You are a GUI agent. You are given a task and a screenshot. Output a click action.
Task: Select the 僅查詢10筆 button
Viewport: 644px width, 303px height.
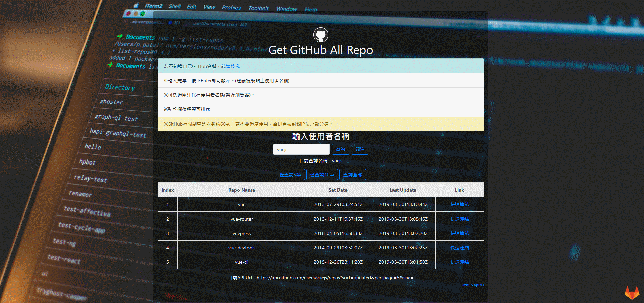pos(322,175)
